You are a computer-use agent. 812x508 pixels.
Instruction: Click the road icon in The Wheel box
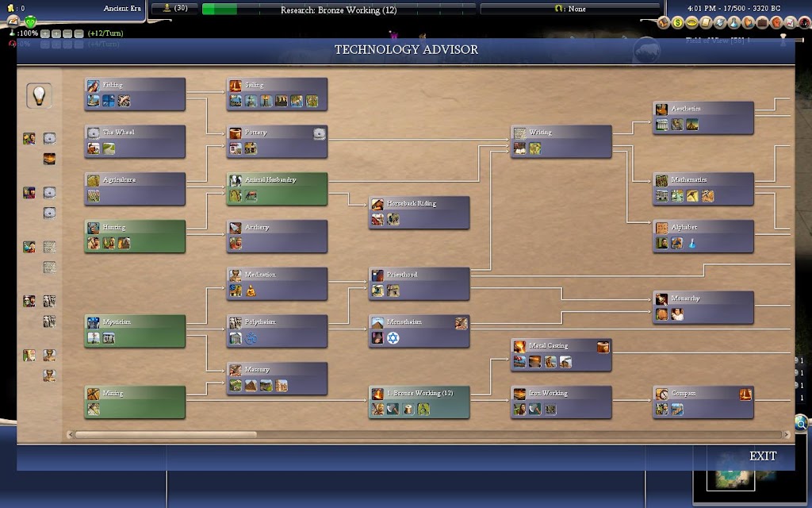click(x=109, y=148)
